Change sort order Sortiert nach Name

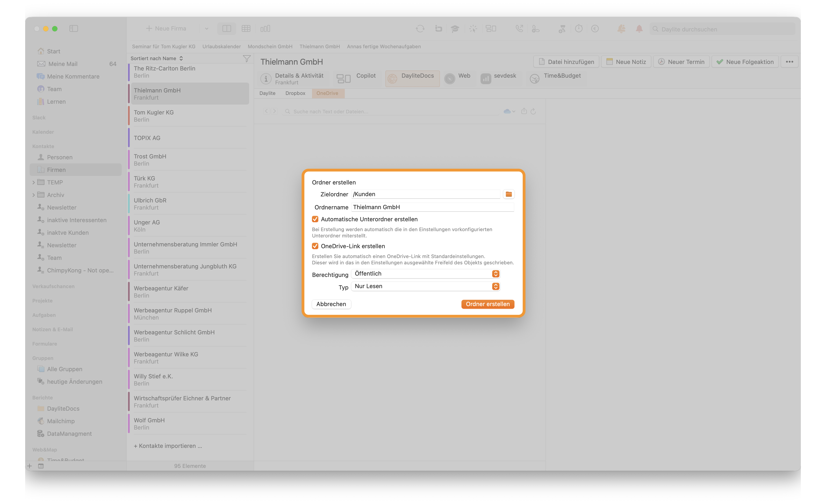pyautogui.click(x=157, y=58)
